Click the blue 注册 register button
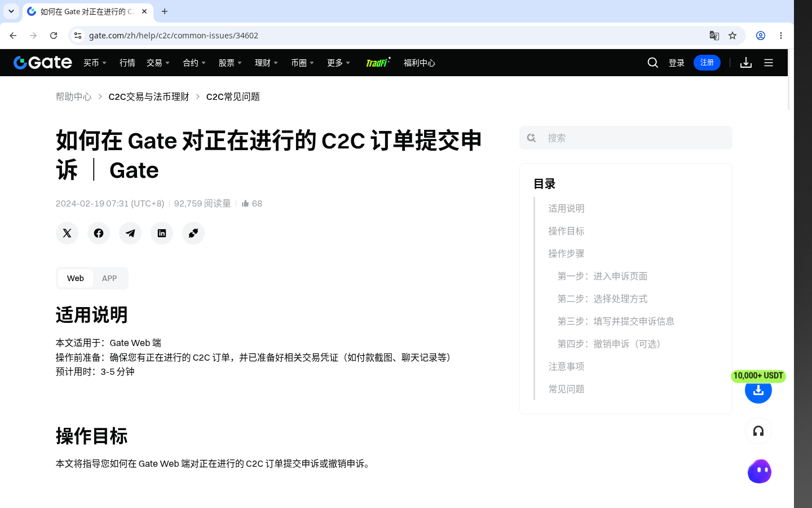The image size is (812, 508). 707,63
